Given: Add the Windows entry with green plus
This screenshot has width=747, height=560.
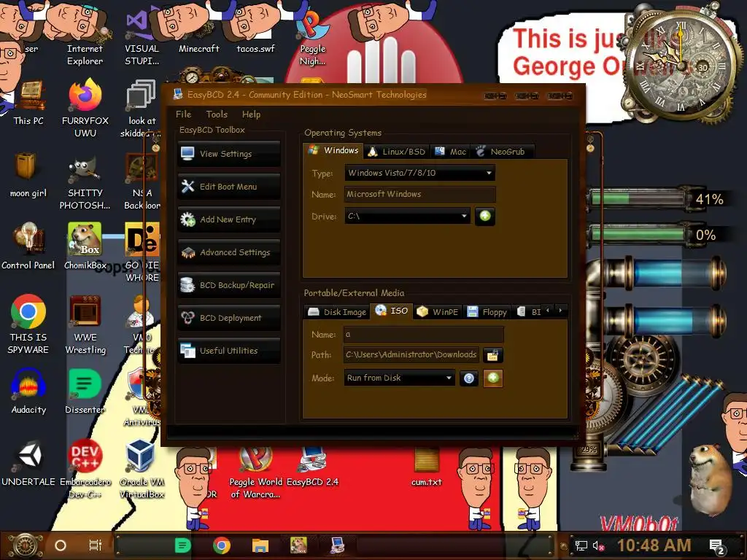Looking at the screenshot, I should point(485,216).
